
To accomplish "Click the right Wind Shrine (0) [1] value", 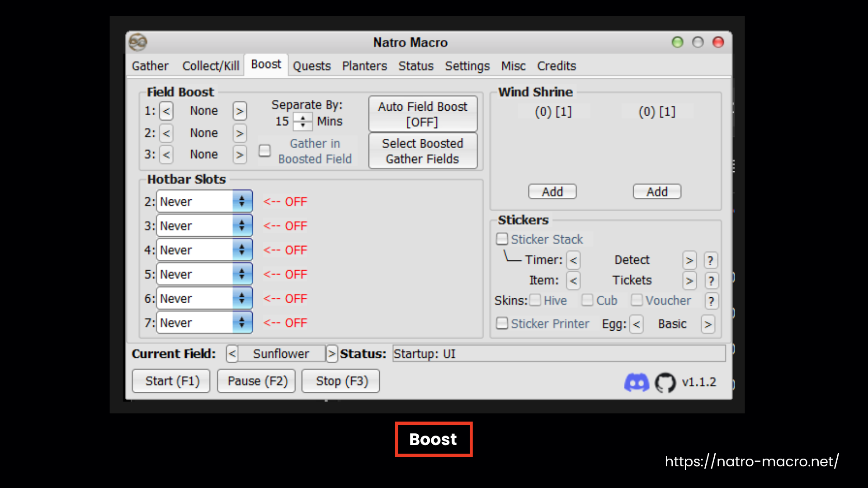I will click(x=657, y=112).
